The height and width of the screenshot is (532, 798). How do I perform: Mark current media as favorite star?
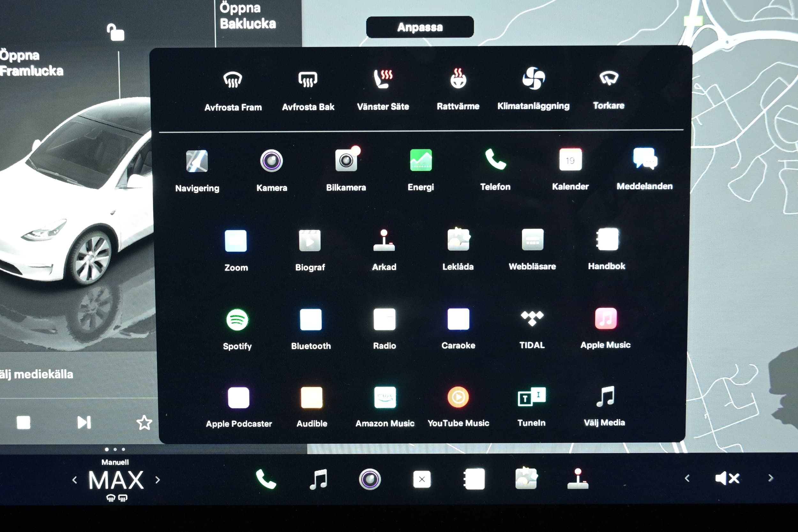click(x=144, y=423)
